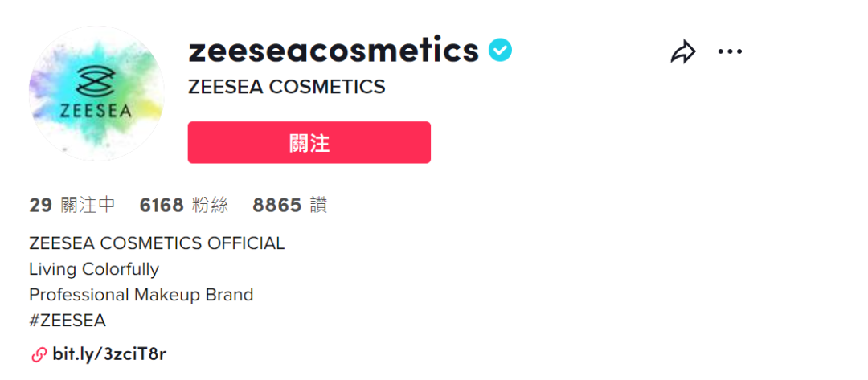Viewport: 868px width, 380px height.
Task: Click the share arrow icon
Action: (682, 53)
